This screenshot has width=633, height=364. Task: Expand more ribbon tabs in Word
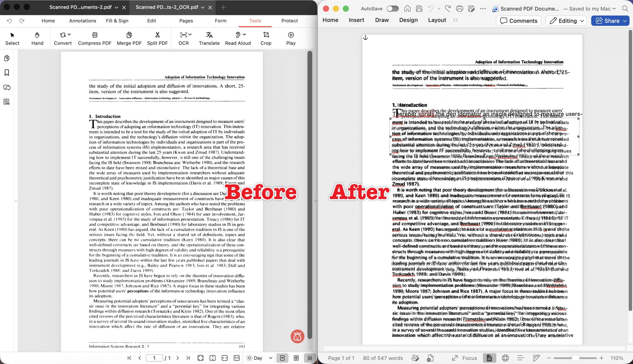tap(455, 20)
